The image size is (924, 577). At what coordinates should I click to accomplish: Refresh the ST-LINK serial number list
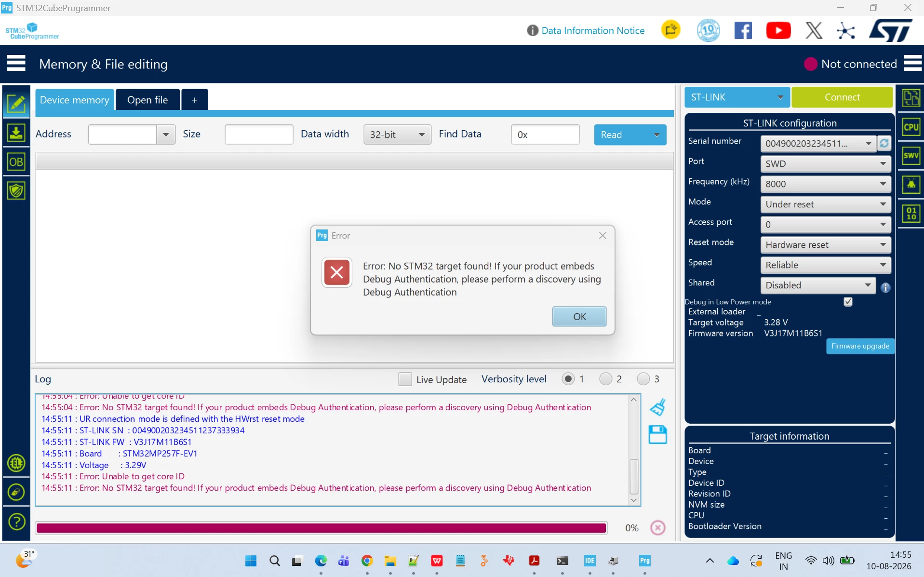pyautogui.click(x=884, y=143)
